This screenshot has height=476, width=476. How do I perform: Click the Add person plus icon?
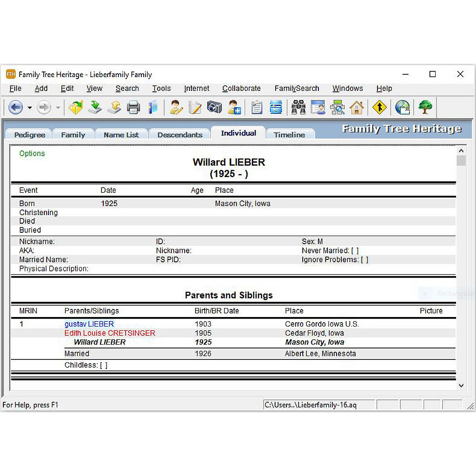point(234,107)
